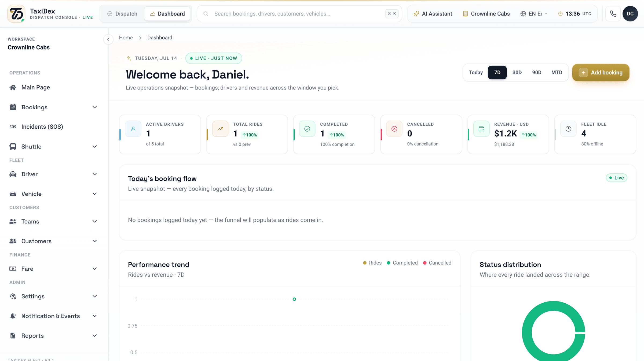Switch to the Dashboard tab
644x361 pixels.
pyautogui.click(x=167, y=14)
